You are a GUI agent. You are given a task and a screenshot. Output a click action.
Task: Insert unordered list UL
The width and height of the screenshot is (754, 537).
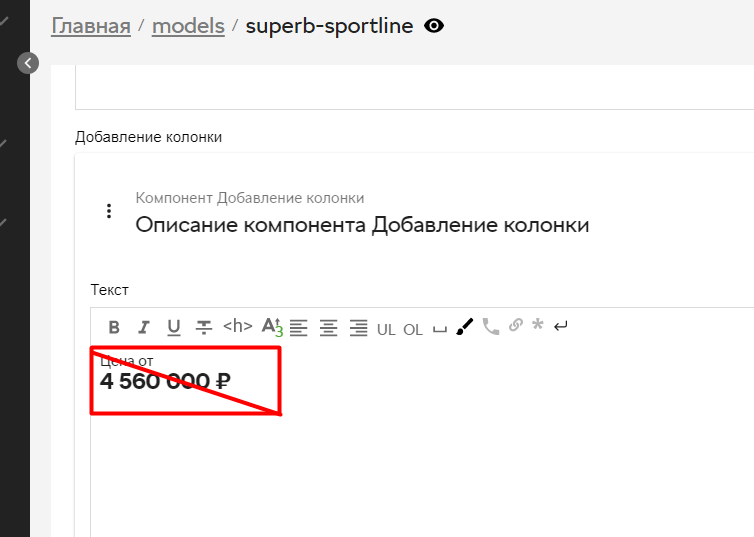(x=386, y=330)
